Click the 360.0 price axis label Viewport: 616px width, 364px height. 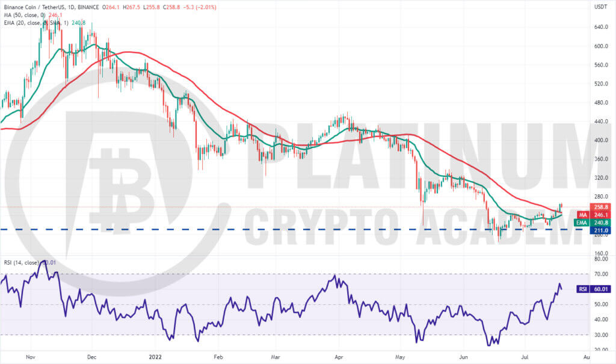click(x=601, y=159)
